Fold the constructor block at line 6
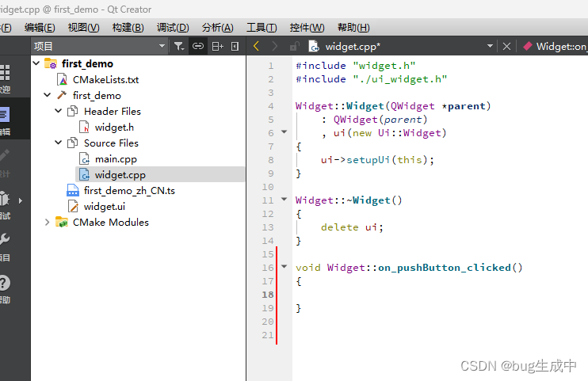This screenshot has width=588, height=381. click(x=284, y=132)
